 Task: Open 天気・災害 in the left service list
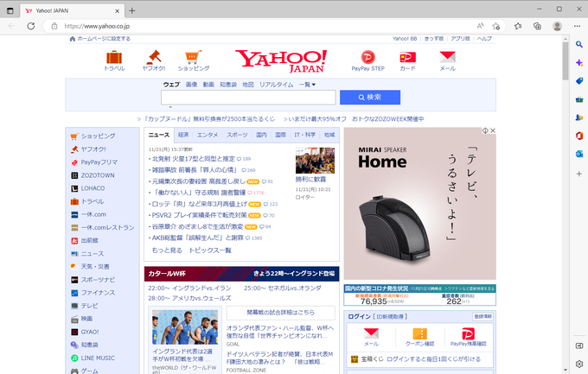95,267
